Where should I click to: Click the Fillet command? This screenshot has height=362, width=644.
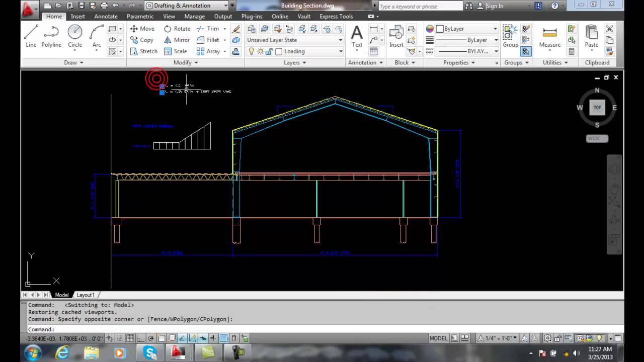(x=208, y=40)
